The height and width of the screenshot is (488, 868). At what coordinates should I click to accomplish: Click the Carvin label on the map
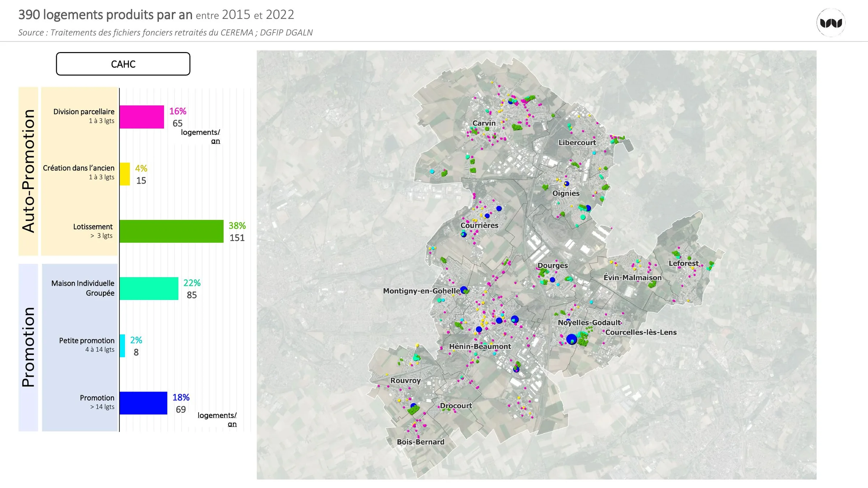484,123
